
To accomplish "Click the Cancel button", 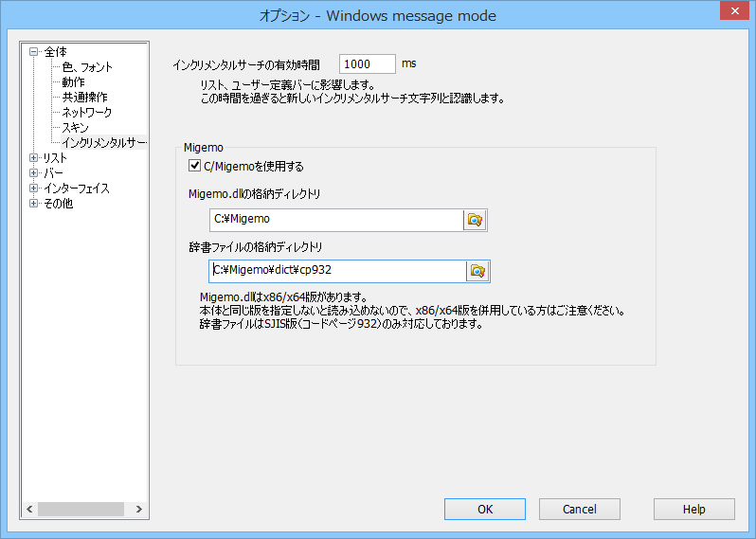I will pos(580,509).
